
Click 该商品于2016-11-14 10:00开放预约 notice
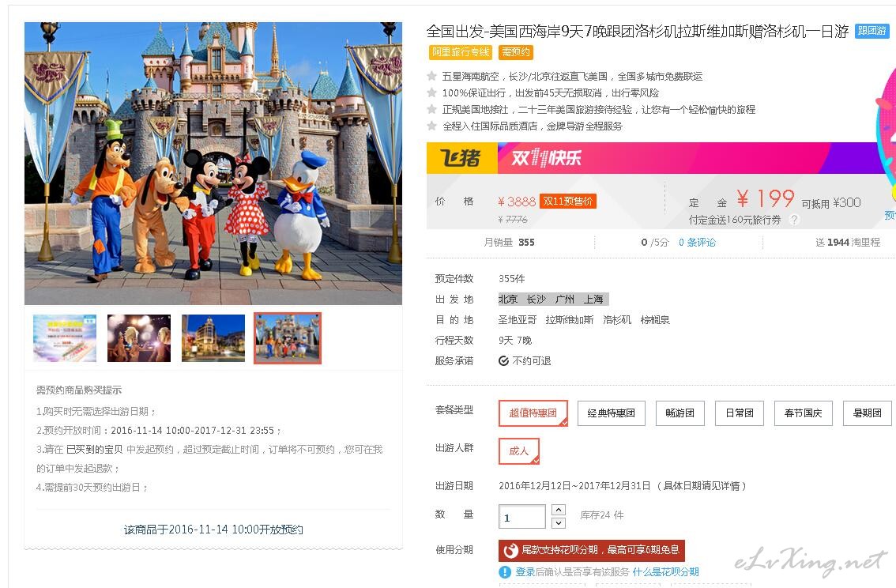click(213, 530)
